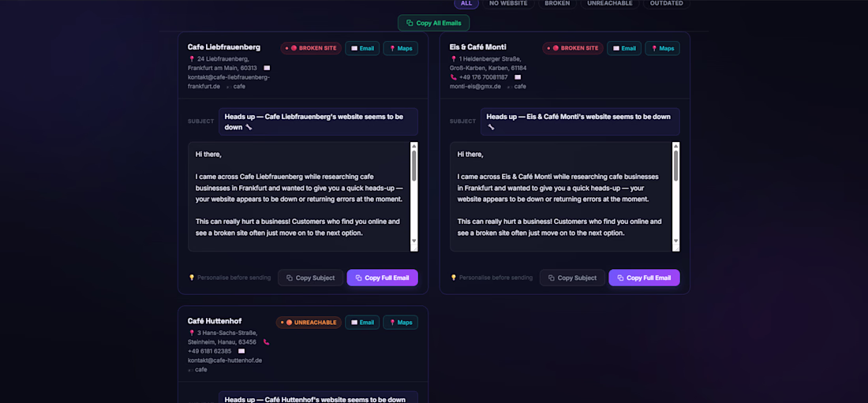
Task: Click the map pin icon on Eis & Café Monti's Maps button
Action: 654,48
